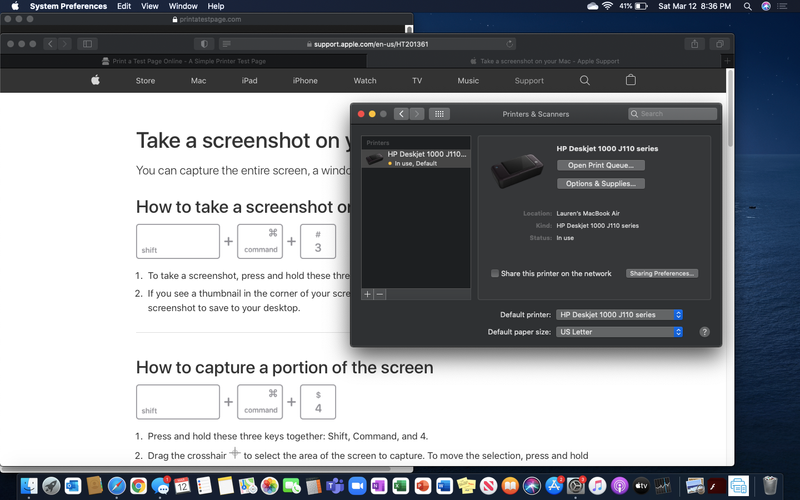800x500 pixels.
Task: Expand the Default printer dropdown
Action: pyautogui.click(x=620, y=314)
